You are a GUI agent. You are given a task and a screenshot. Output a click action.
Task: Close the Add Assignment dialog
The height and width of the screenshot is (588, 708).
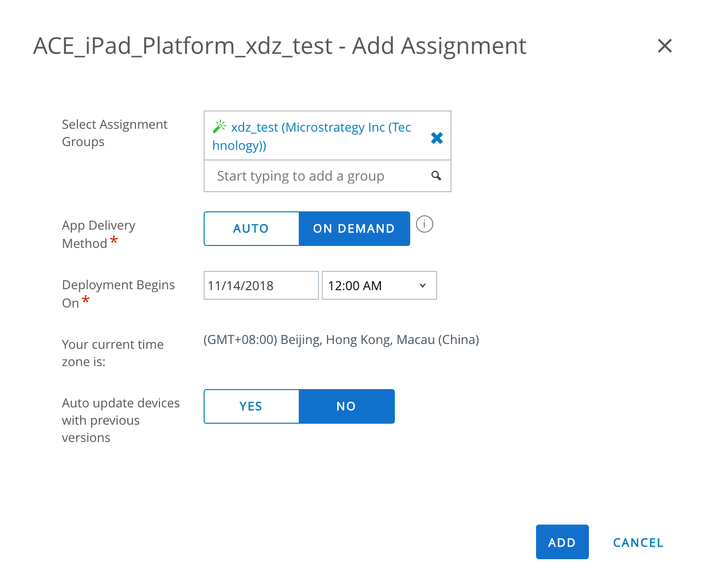[x=664, y=46]
